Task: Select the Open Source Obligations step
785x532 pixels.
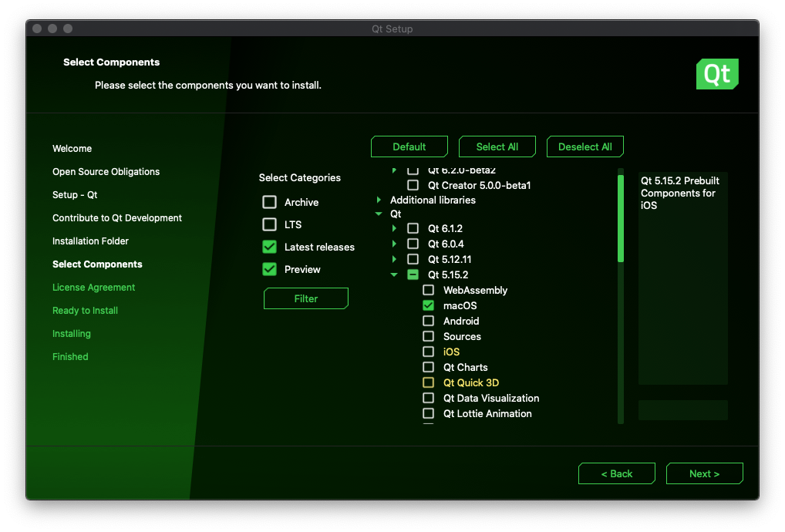Action: pos(106,172)
